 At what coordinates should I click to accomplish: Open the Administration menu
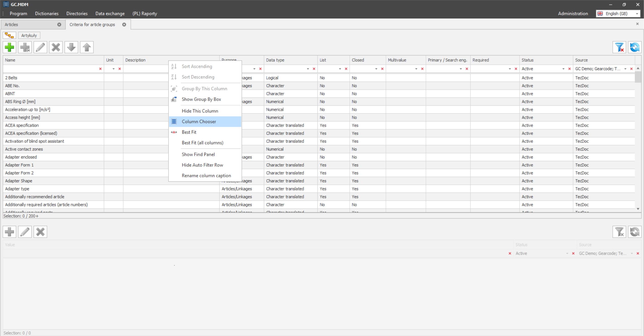pos(573,14)
